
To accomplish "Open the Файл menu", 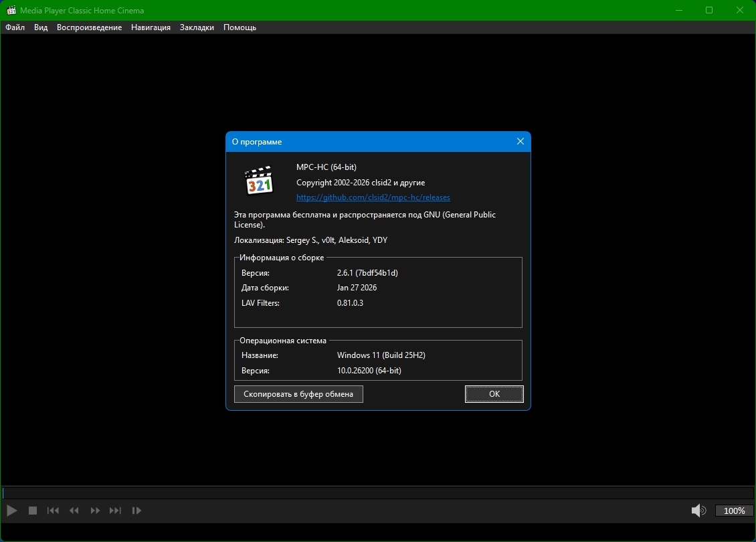I will pos(15,27).
